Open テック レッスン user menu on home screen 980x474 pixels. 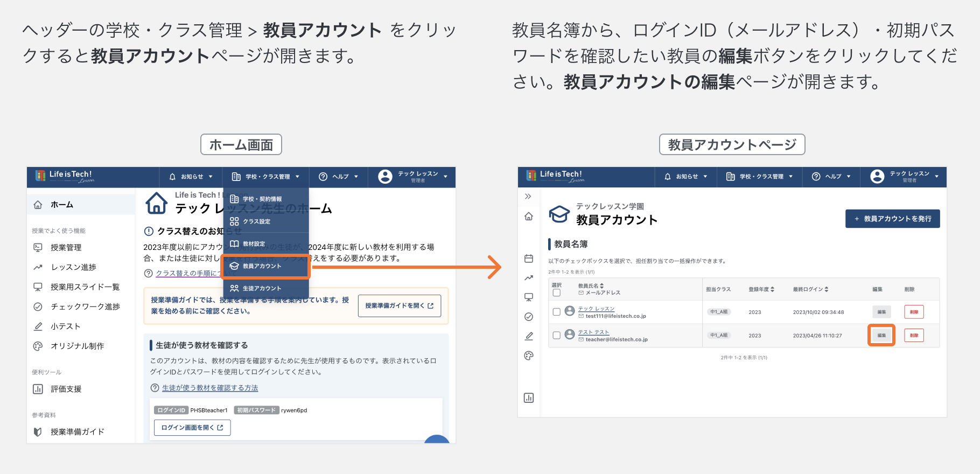pos(413,177)
